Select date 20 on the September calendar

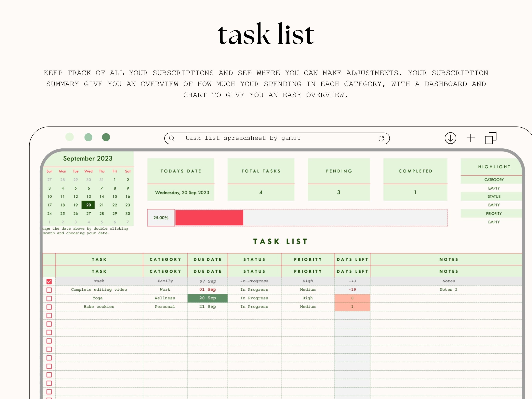88,205
